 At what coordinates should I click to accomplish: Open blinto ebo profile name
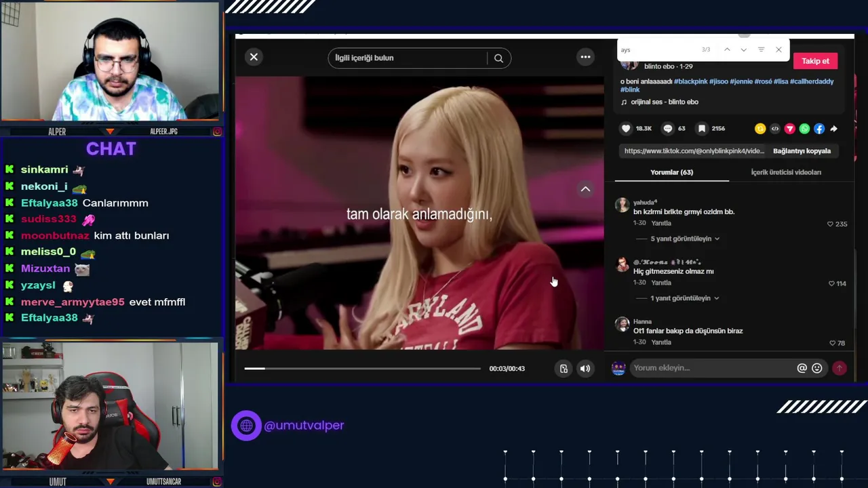point(660,66)
